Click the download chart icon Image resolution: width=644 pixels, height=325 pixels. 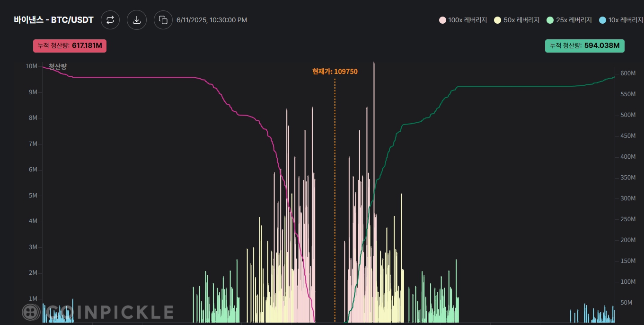[137, 20]
